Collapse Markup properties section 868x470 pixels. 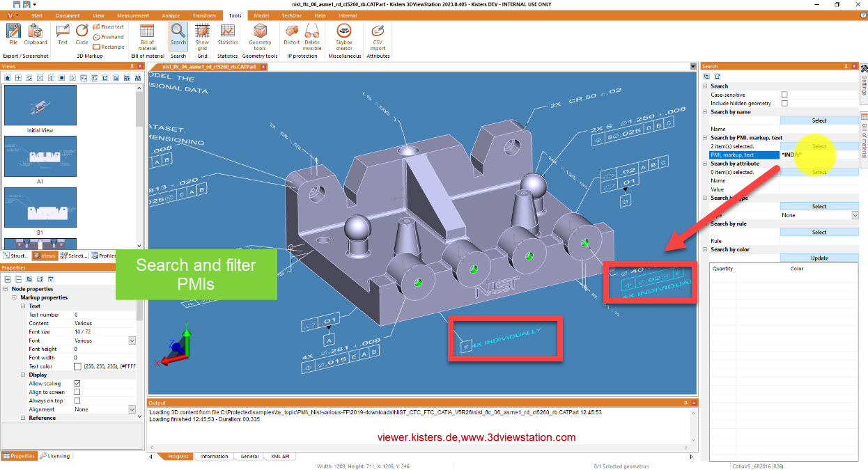tap(14, 297)
